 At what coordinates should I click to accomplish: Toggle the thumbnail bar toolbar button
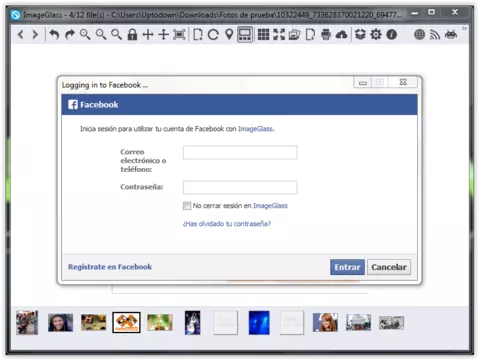click(245, 35)
